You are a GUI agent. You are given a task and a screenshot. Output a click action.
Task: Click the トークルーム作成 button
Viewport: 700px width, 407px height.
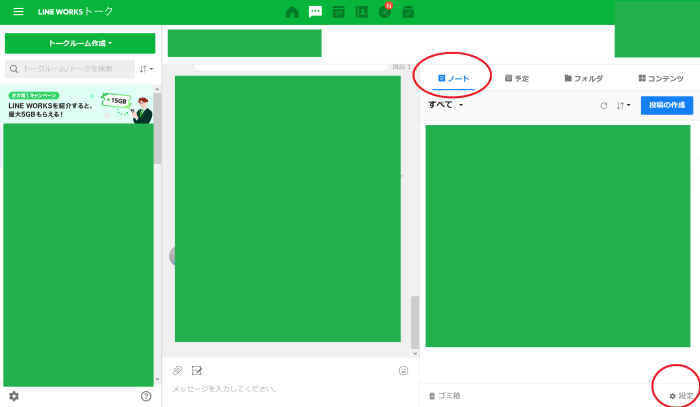pyautogui.click(x=80, y=43)
